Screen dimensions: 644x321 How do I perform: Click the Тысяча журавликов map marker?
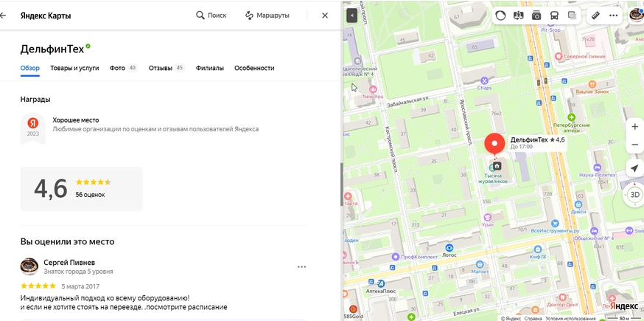coord(492,167)
